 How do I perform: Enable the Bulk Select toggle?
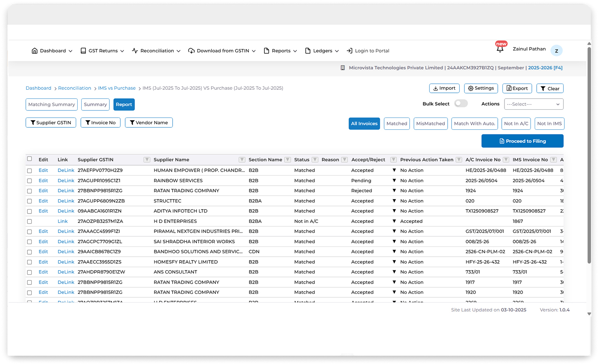(x=461, y=103)
